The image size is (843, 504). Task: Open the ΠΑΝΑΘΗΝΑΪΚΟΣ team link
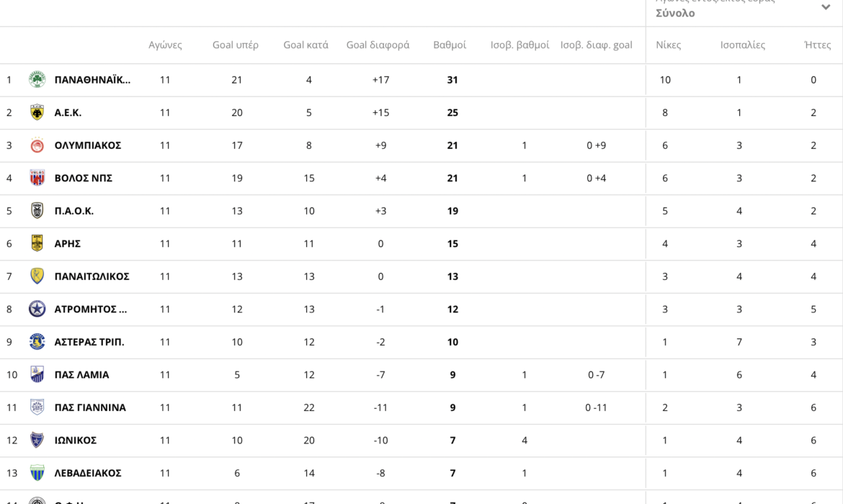(92, 80)
